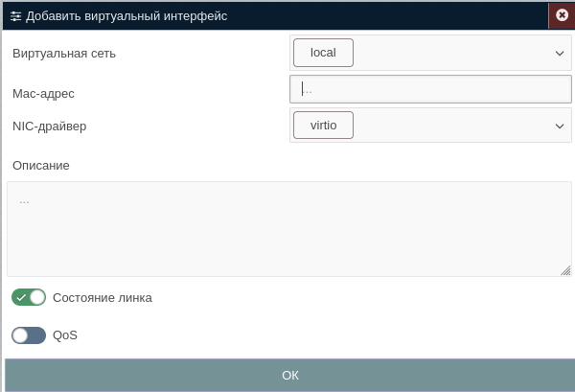Focus the Mac-адрес input field
The height and width of the screenshot is (392, 575).
[x=430, y=89]
